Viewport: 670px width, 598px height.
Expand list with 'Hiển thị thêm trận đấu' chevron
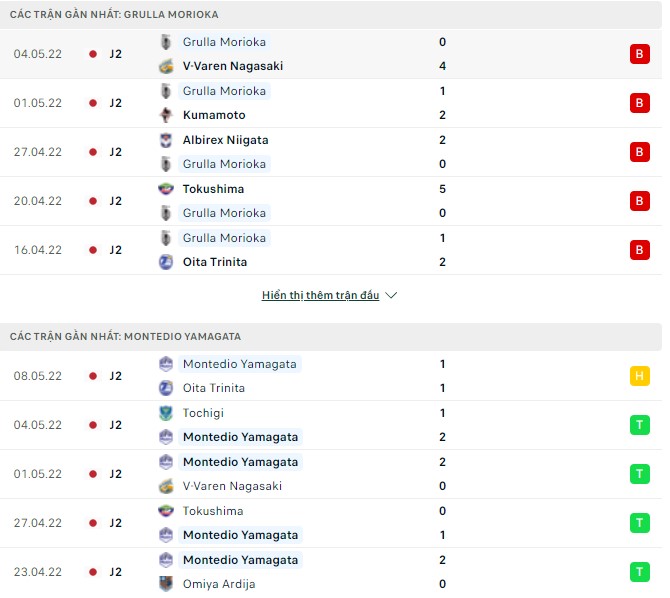391,296
